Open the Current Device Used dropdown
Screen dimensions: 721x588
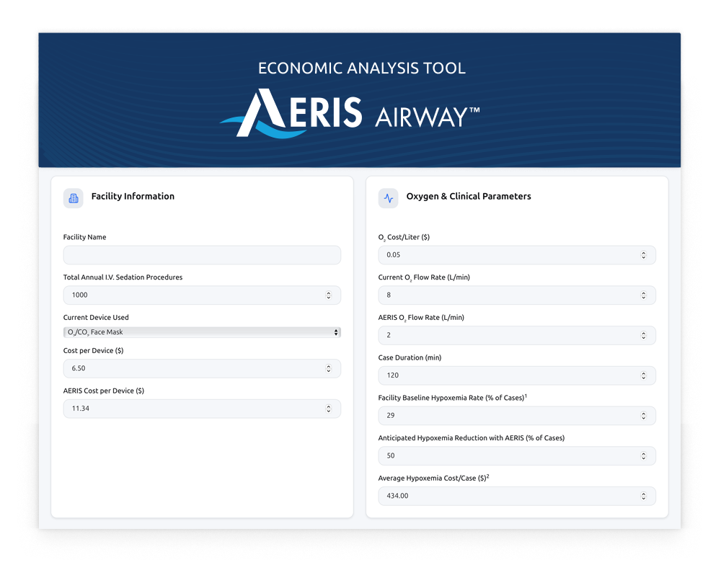202,332
